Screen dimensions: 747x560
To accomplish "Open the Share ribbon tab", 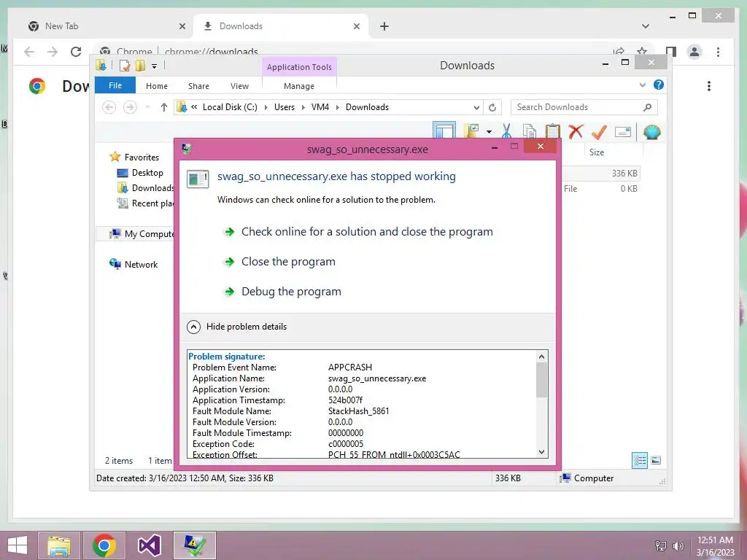I will point(198,86).
